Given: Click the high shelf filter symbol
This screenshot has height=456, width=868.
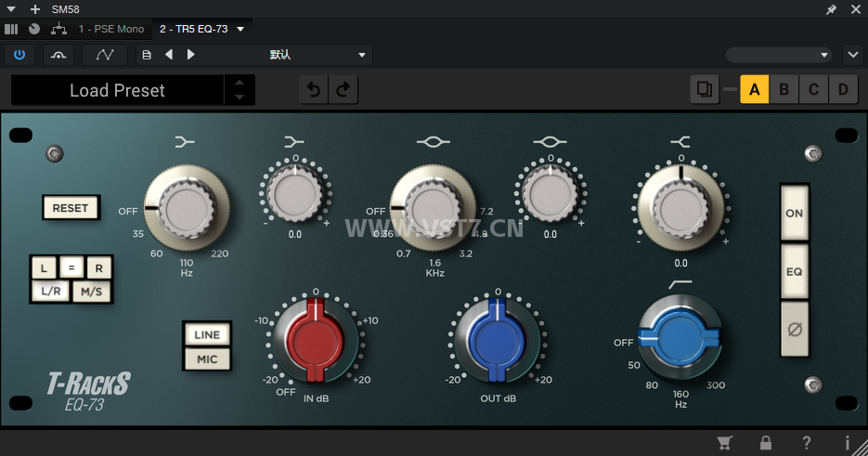Looking at the screenshot, I should [x=680, y=142].
